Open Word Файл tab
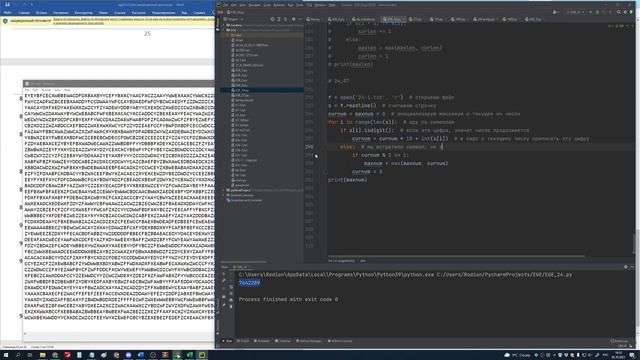Viewport: 640px width, 360px height. pyautogui.click(x=7, y=13)
